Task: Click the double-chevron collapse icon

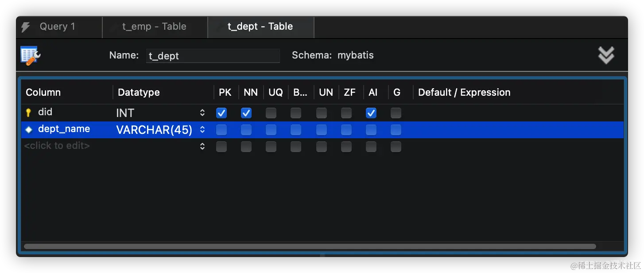Action: click(x=606, y=55)
